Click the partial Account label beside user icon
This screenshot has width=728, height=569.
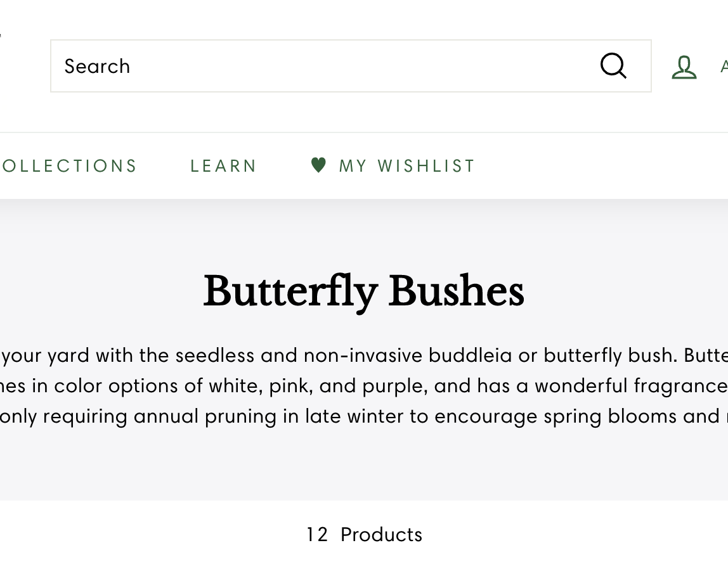(x=724, y=67)
